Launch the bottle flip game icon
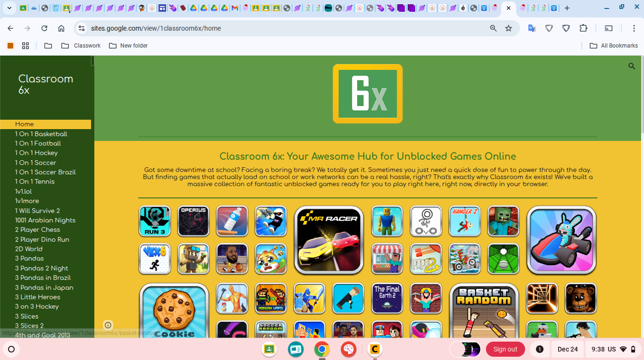This screenshot has width=644, height=360. point(232,221)
